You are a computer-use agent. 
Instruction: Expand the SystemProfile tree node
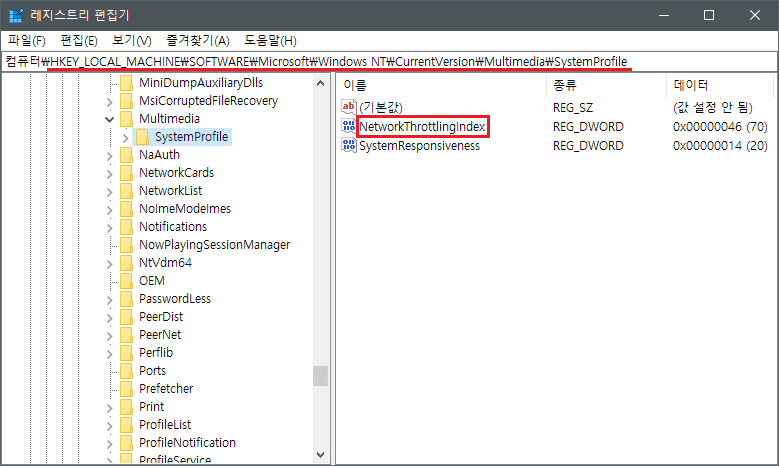[126, 138]
